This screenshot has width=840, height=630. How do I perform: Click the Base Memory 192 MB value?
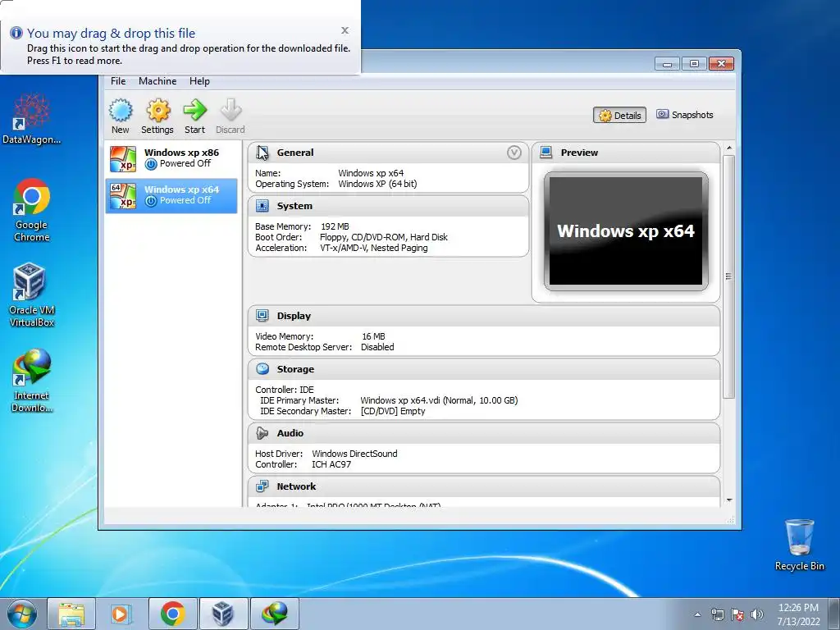pyautogui.click(x=335, y=226)
